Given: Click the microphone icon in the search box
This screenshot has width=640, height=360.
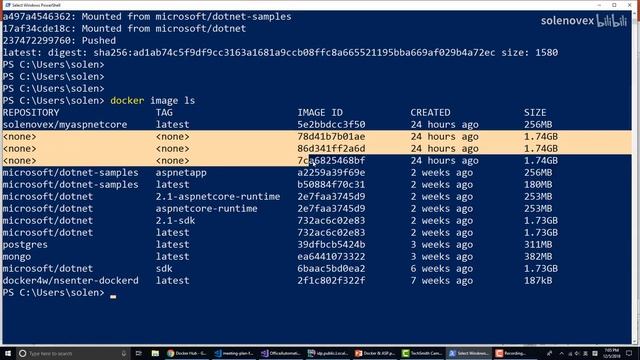Looking at the screenshot, I should (x=124, y=353).
